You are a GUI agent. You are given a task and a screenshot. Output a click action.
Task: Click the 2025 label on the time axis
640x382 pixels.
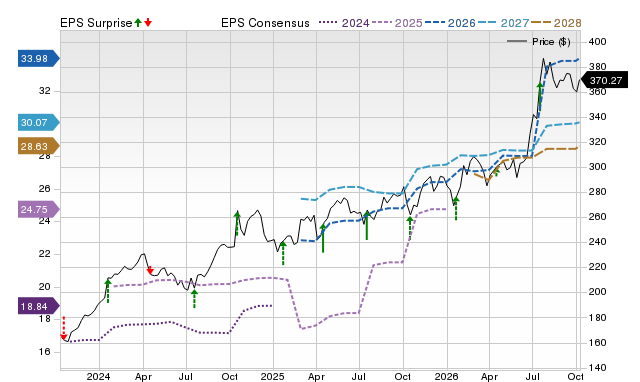[272, 376]
